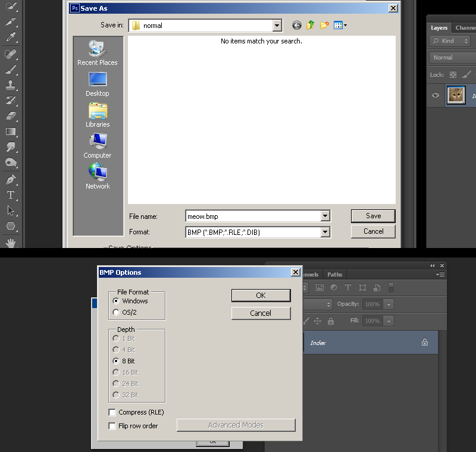Select the Pen tool
The height and width of the screenshot is (452, 476).
click(11, 179)
